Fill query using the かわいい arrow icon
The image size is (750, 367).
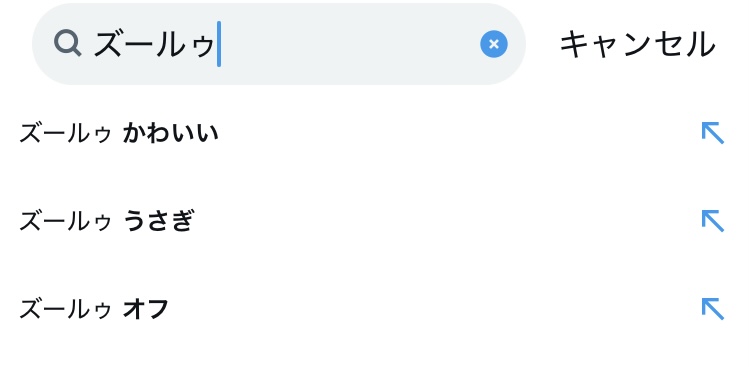[712, 133]
